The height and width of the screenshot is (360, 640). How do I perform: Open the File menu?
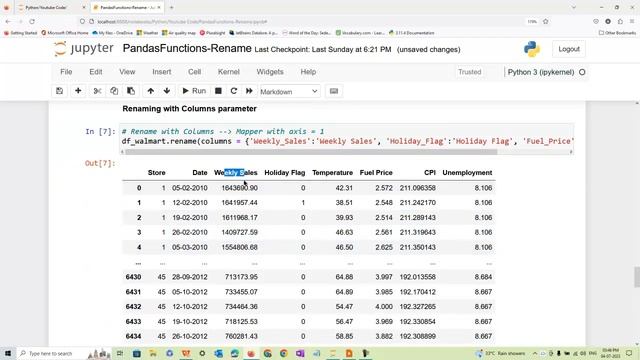pos(66,72)
